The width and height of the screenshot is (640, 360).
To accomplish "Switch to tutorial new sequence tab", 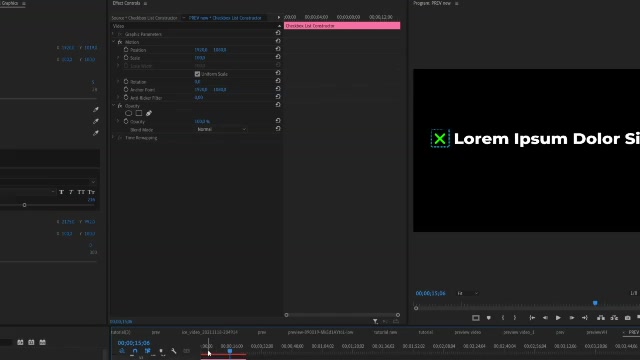I will 385,332.
